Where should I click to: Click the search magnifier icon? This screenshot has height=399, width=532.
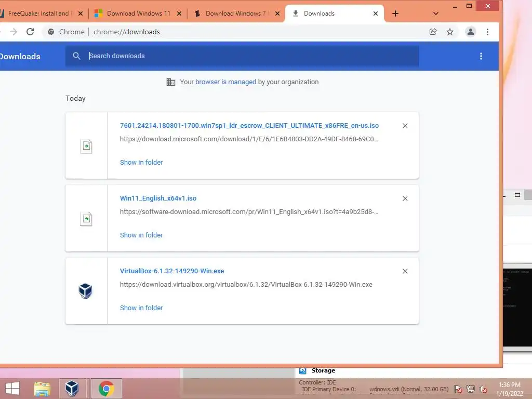point(77,56)
